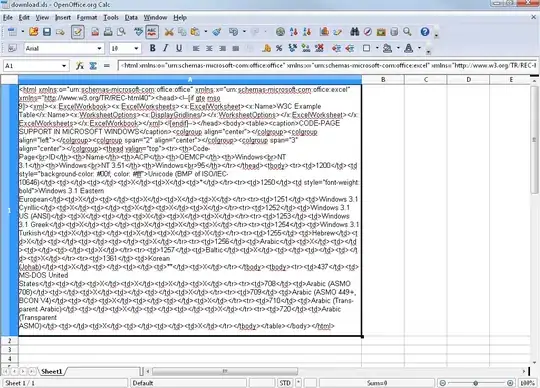Click the Paste clipboard icon
The image size is (540, 388).
pyautogui.click(x=195, y=32)
